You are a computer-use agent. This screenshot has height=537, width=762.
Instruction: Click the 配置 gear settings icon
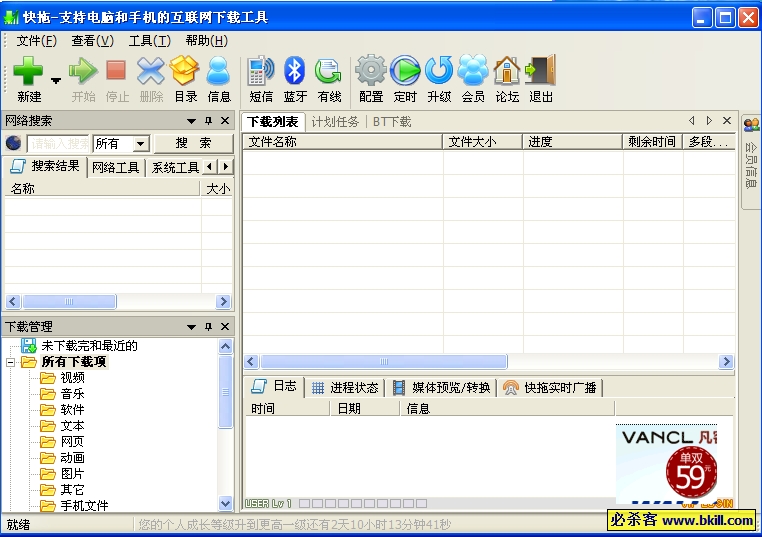tap(371, 71)
